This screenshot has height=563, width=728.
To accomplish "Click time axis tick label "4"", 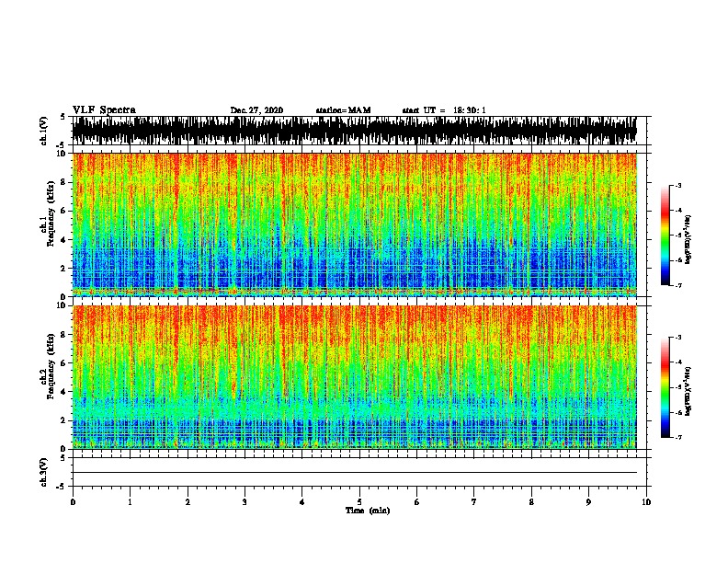I will pos(301,502).
